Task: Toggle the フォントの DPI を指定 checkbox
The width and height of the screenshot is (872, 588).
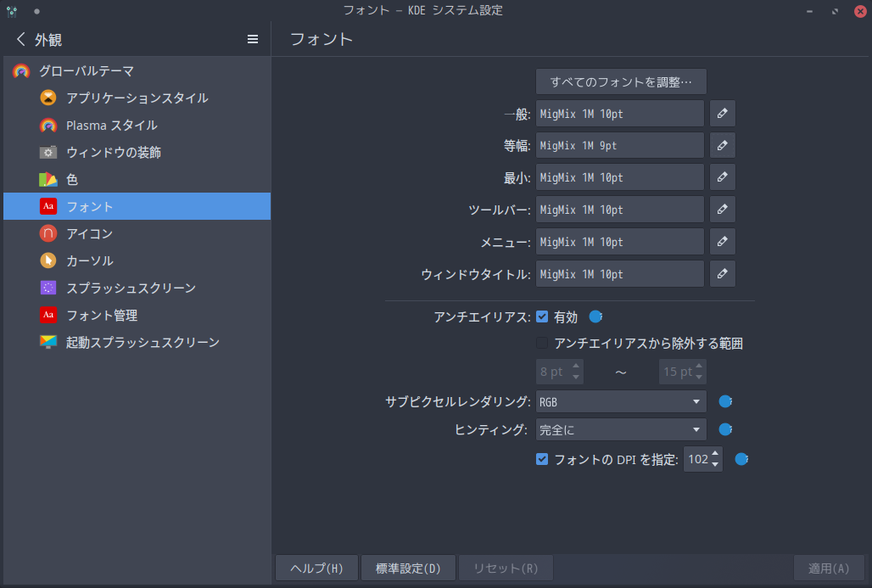Action: [x=542, y=459]
